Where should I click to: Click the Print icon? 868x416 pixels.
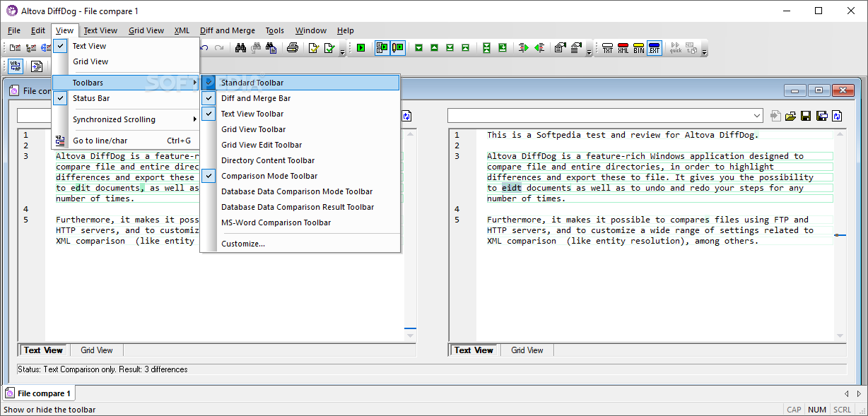coord(292,48)
